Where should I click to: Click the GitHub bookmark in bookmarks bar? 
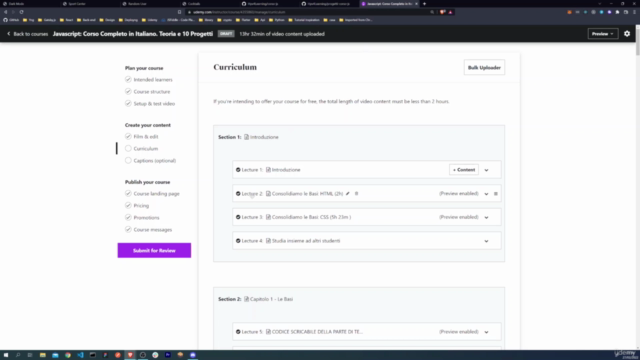11,20
